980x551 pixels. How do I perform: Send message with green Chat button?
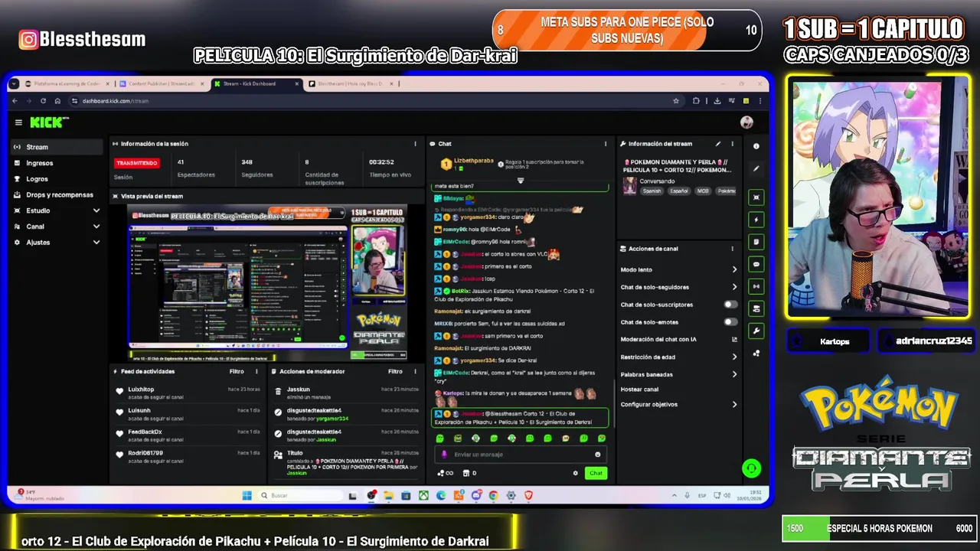[x=596, y=473]
